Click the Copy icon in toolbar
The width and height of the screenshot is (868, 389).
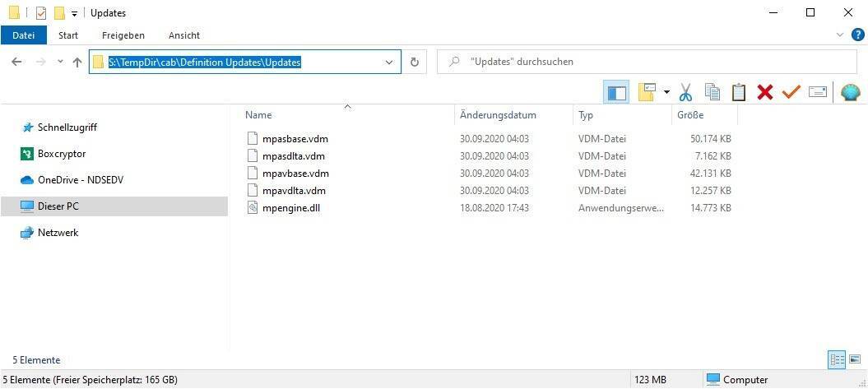point(713,92)
